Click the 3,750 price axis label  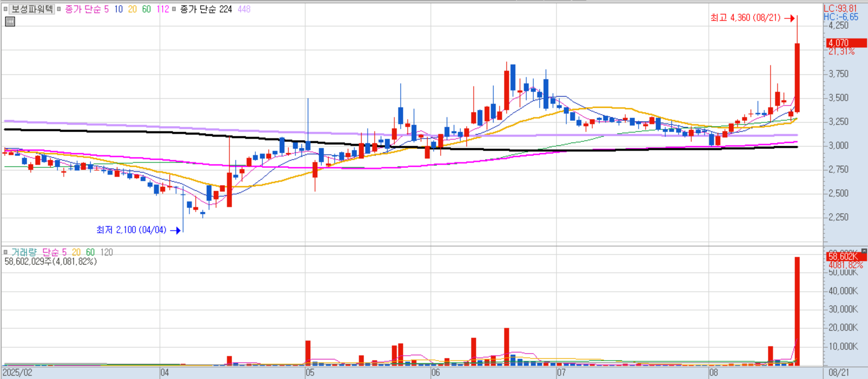[x=839, y=74]
